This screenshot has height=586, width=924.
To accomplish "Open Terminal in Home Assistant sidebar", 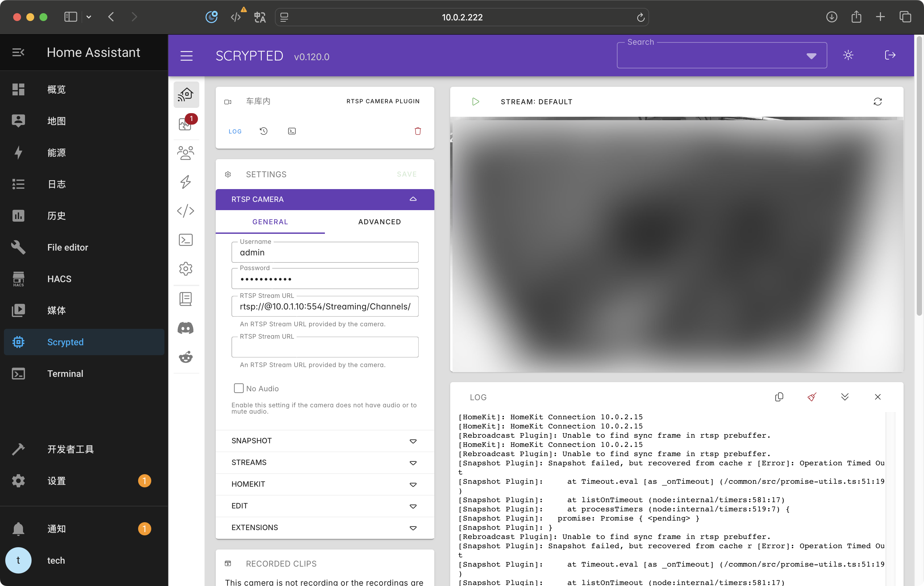I will (x=84, y=373).
